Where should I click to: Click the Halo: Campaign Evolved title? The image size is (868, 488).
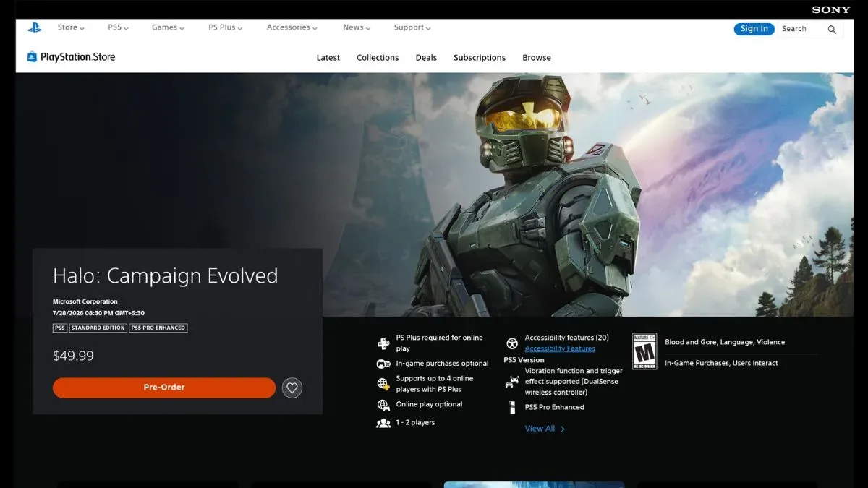pos(165,276)
